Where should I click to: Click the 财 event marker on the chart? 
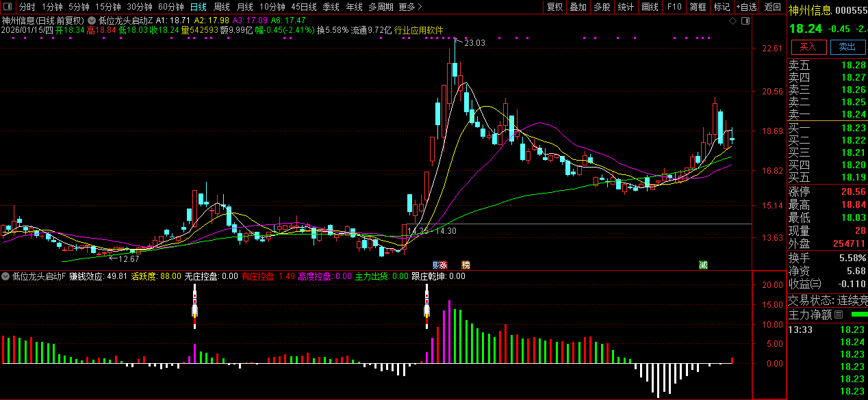tap(435, 265)
